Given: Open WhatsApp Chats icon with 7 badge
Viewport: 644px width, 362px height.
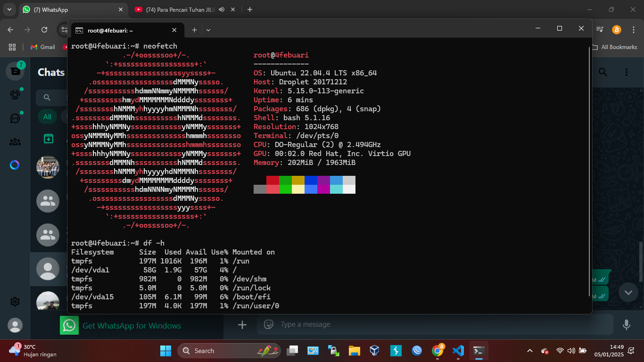Looking at the screenshot, I should click(15, 71).
